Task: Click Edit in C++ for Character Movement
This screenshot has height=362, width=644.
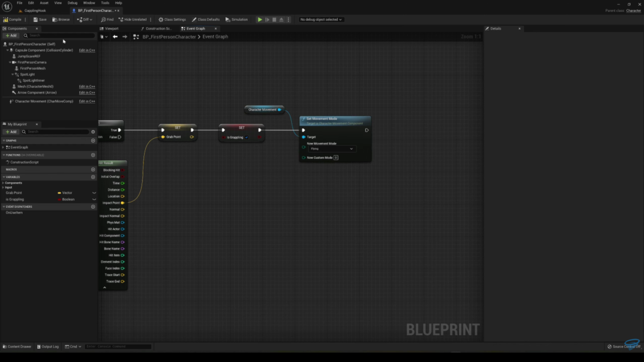Action: (87, 101)
